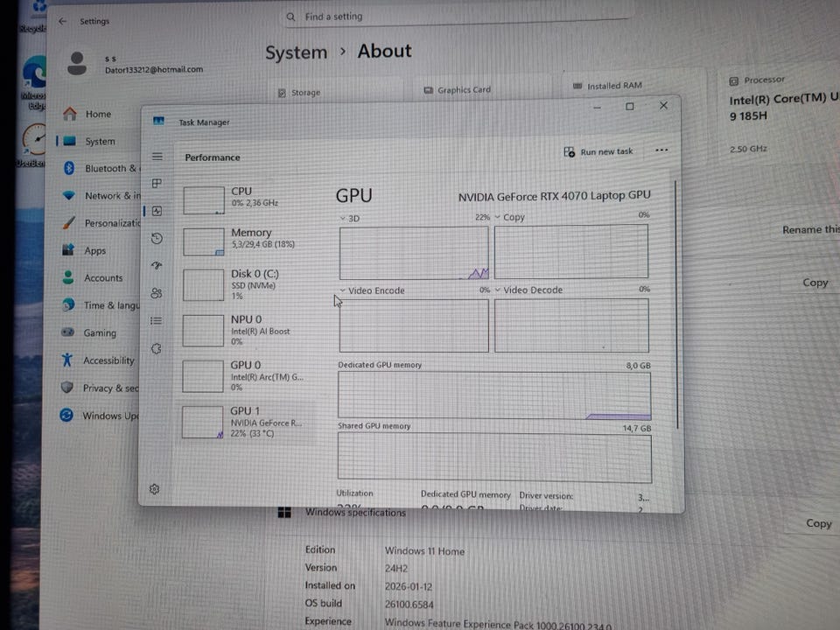Click the search magnifier icon in Settings
The width and height of the screenshot is (840, 630).
click(x=290, y=17)
